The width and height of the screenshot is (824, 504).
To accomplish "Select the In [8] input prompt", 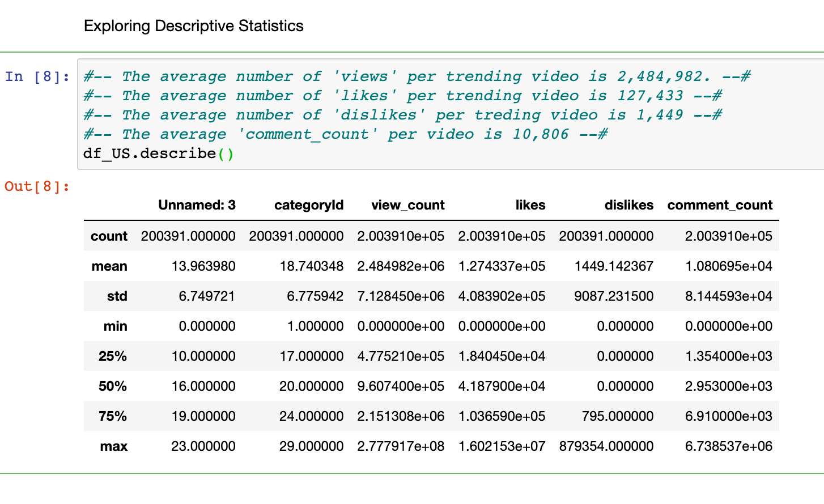I will pos(37,76).
